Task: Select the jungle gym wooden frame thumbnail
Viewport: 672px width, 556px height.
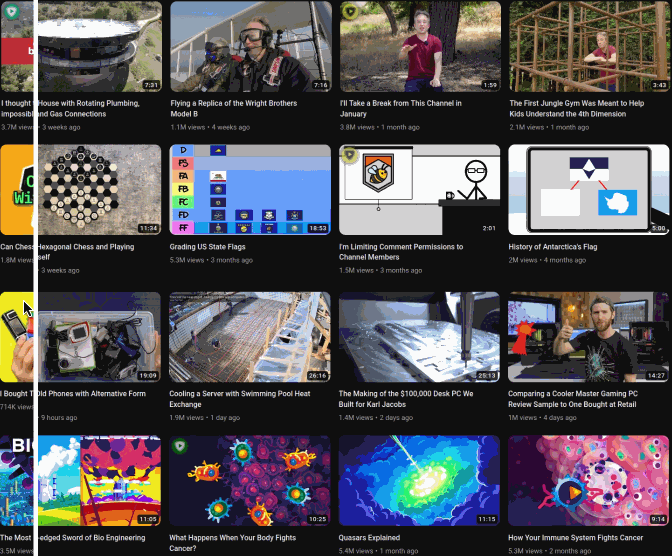Action: click(589, 45)
